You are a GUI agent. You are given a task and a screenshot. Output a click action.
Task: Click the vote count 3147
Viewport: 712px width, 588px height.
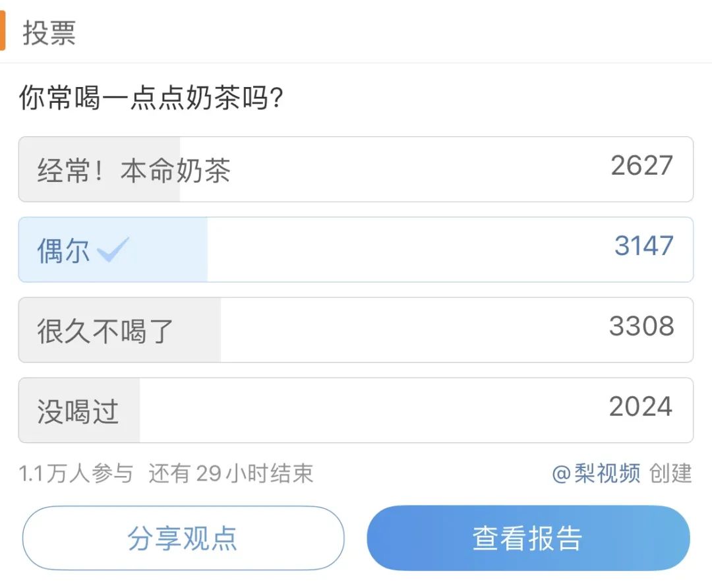[644, 246]
